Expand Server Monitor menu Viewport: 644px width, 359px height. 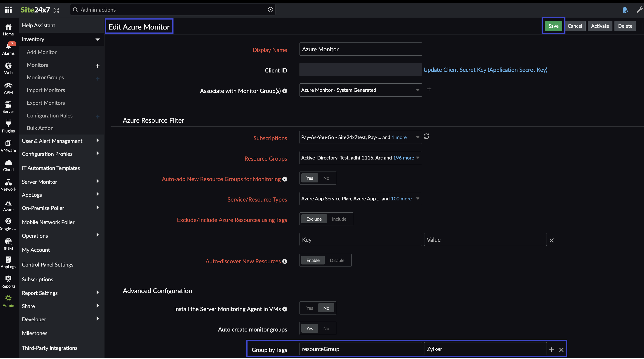(x=97, y=181)
